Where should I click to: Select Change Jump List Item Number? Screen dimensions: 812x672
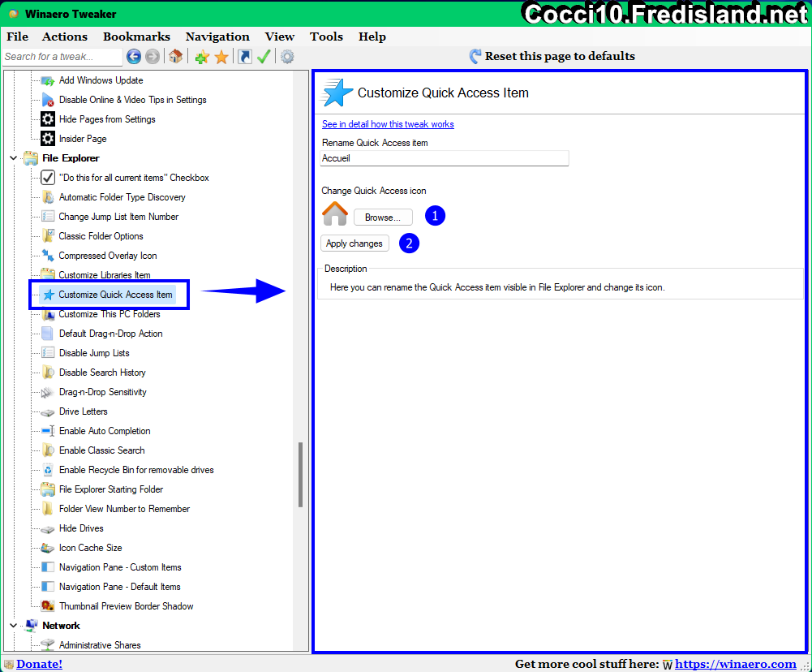tap(118, 217)
